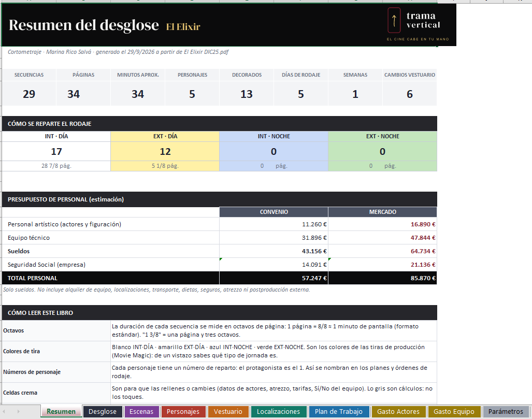Viewport: 532px width, 419px height.
Task: Select the Parámetros sheet tab
Action: [x=506, y=412]
